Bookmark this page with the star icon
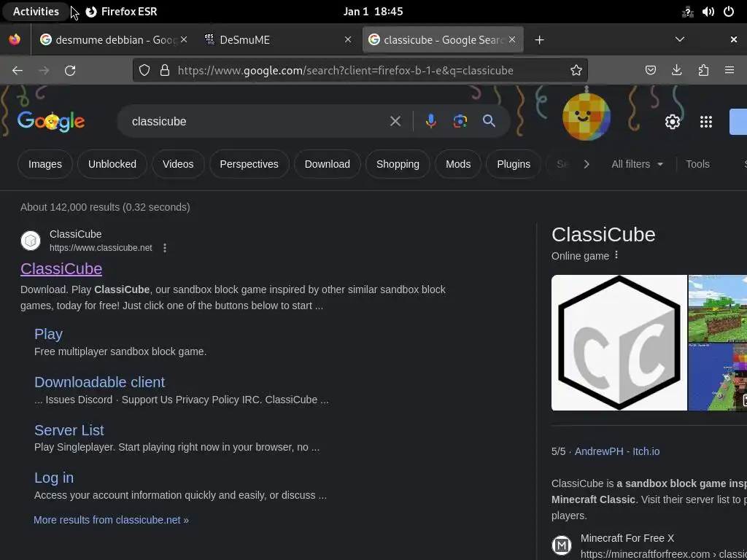Screen dimensions: 747x560 (576, 71)
